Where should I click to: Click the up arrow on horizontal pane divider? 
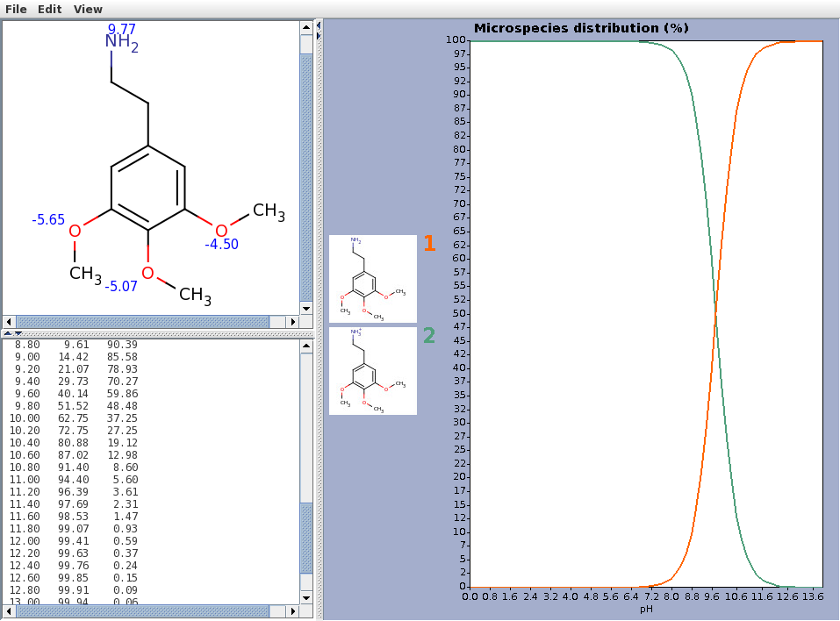coord(8,334)
